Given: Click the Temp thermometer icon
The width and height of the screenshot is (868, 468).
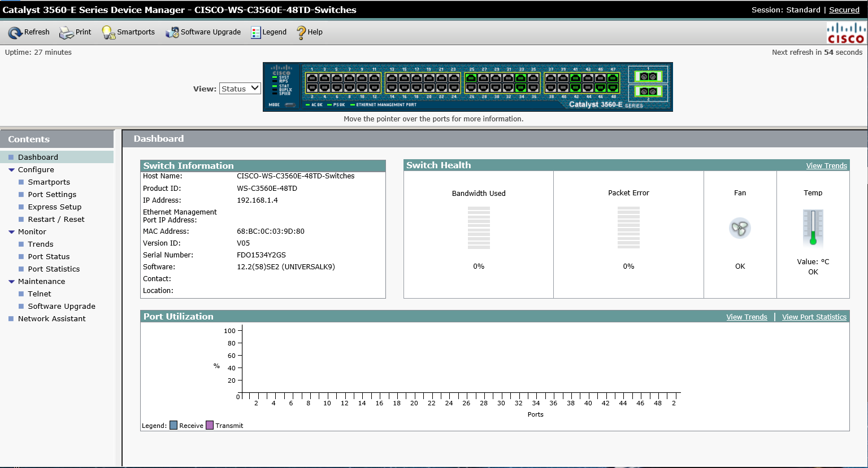Looking at the screenshot, I should point(813,228).
